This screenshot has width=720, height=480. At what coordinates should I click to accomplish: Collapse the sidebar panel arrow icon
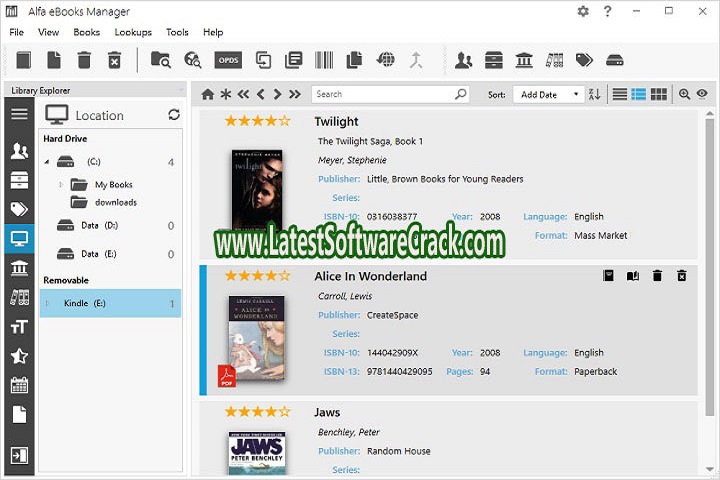19,456
